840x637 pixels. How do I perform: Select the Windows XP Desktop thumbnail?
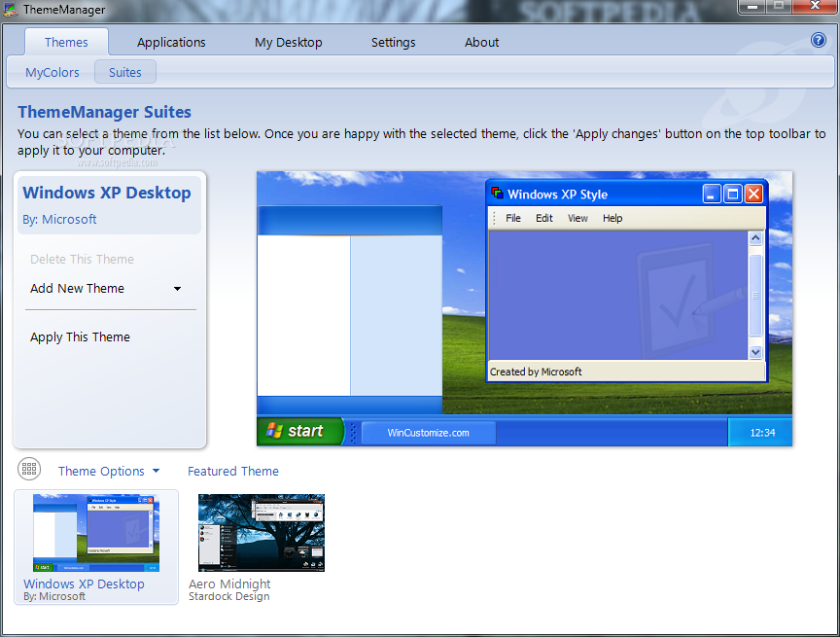[96, 533]
